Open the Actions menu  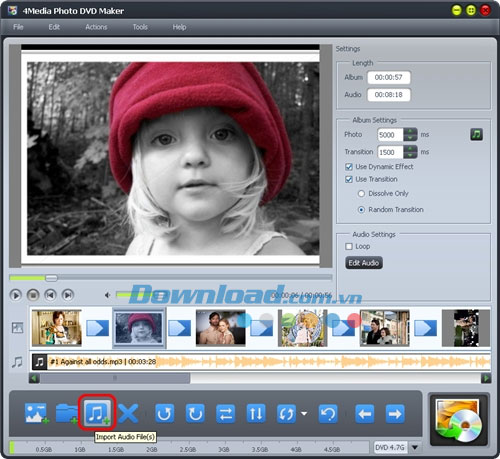(96, 27)
